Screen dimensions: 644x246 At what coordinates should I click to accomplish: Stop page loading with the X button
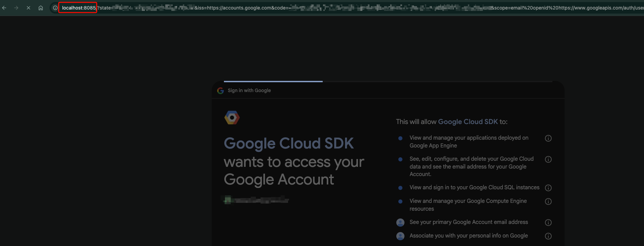point(29,8)
